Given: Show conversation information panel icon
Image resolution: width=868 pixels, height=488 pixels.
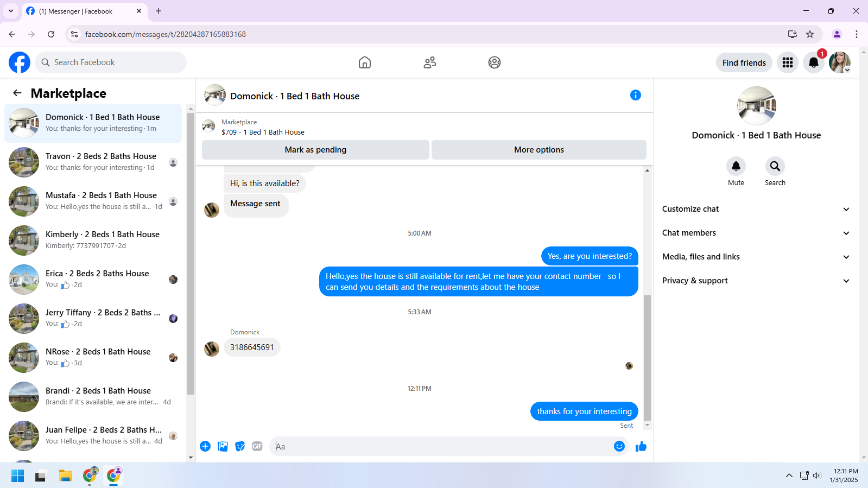Looking at the screenshot, I should coord(636,95).
